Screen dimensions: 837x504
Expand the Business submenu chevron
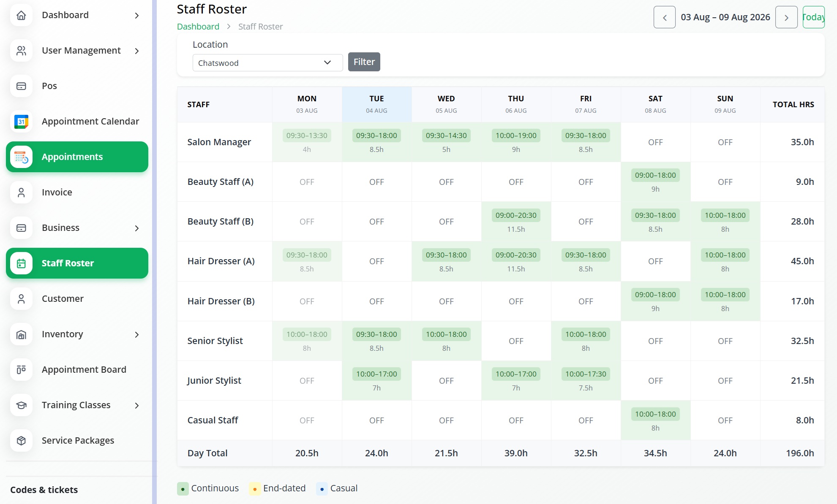coord(137,228)
